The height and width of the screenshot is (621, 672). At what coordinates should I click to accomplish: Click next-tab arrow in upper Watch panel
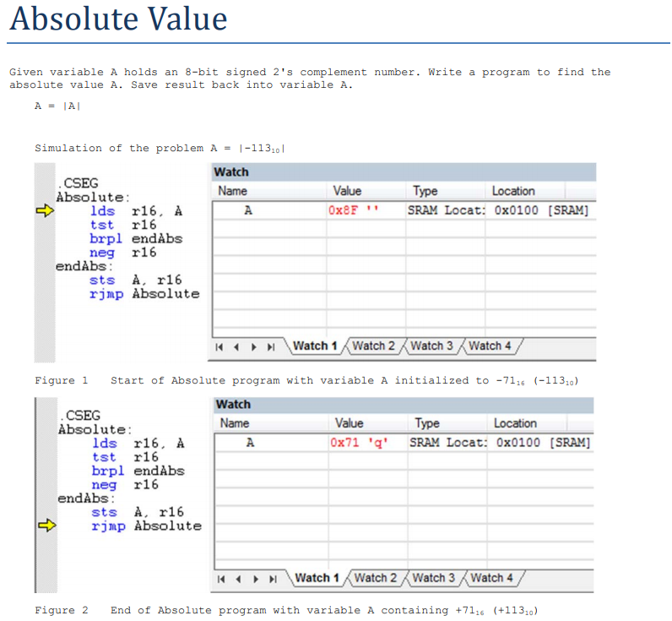pyautogui.click(x=254, y=347)
